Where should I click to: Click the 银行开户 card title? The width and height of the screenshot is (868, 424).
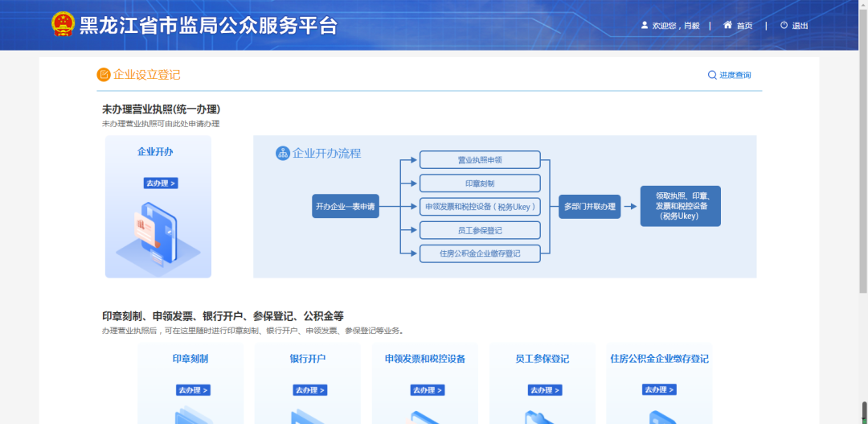tap(308, 359)
